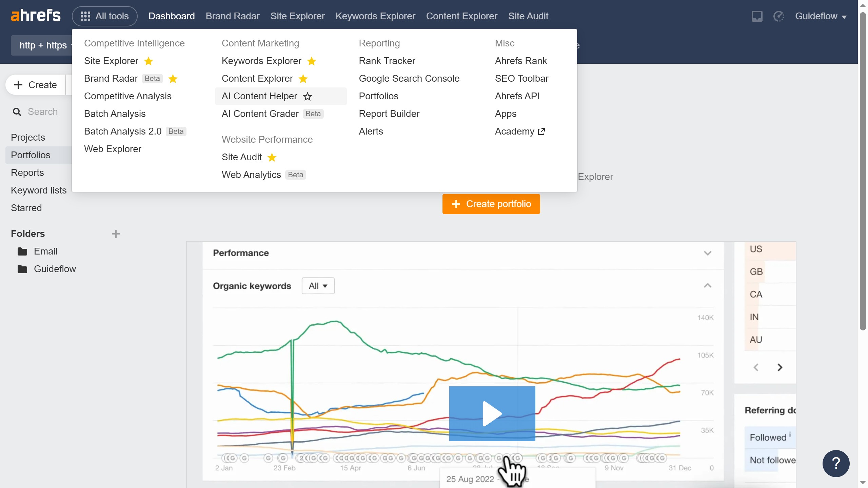Open the help question mark button
Viewport: 868px width, 488px height.
pyautogui.click(x=836, y=463)
